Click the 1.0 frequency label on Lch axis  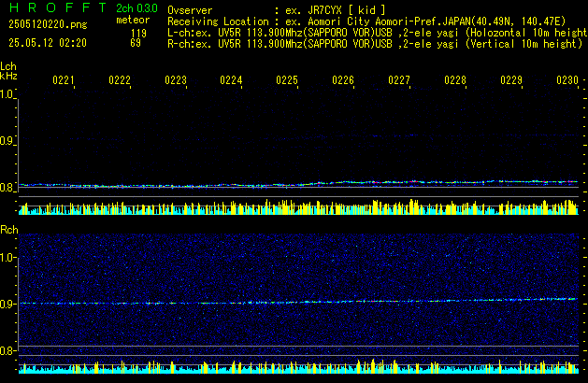(x=7, y=94)
